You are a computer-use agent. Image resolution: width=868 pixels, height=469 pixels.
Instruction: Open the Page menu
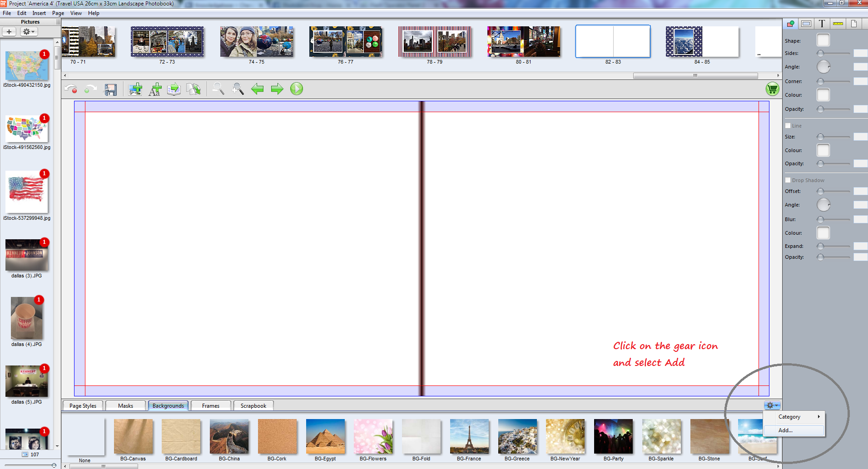coord(58,13)
